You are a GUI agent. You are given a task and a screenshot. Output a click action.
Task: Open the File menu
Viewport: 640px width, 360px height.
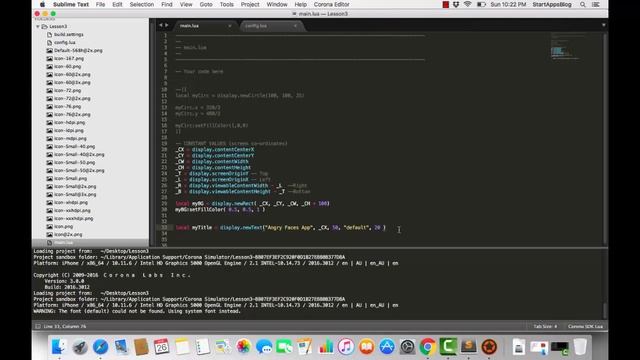click(100, 4)
